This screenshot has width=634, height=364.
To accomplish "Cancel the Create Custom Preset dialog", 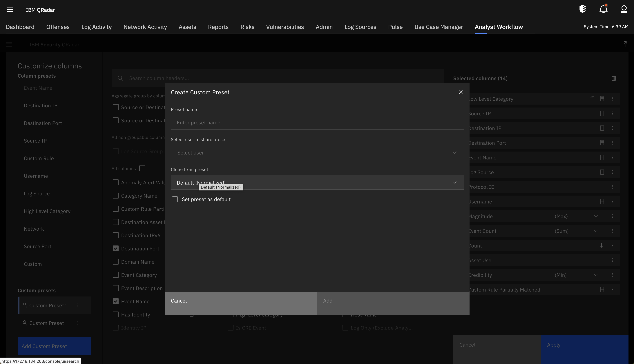I will (x=179, y=301).
